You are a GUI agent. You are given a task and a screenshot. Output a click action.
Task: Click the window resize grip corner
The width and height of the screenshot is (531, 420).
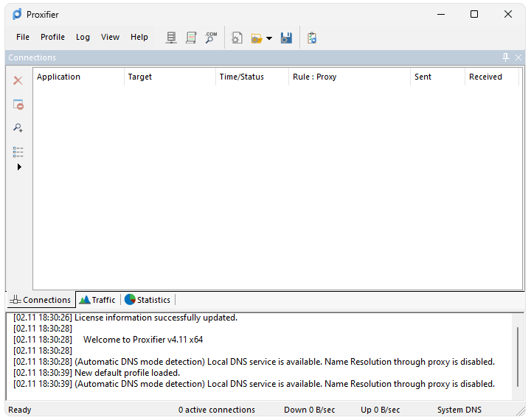pyautogui.click(x=521, y=411)
